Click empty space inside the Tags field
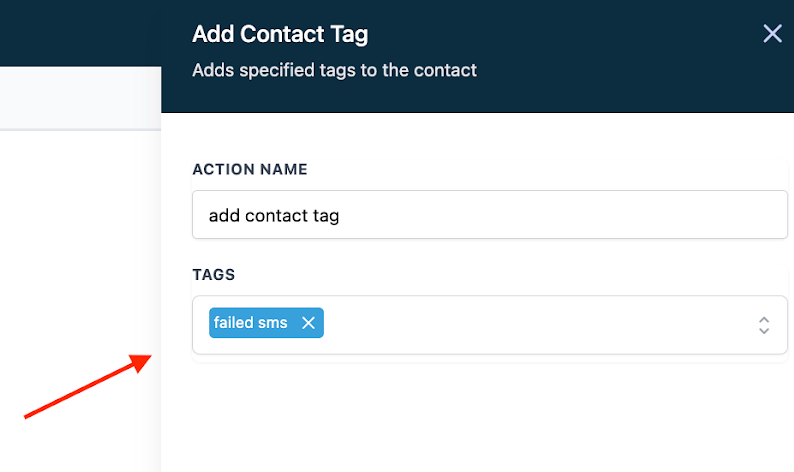794x472 pixels. pos(530,324)
